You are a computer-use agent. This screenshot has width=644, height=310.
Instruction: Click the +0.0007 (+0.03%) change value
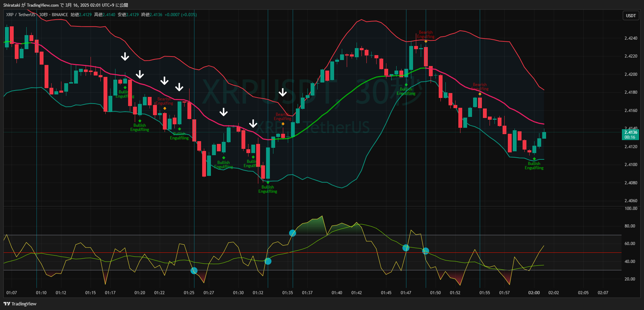[x=181, y=15]
